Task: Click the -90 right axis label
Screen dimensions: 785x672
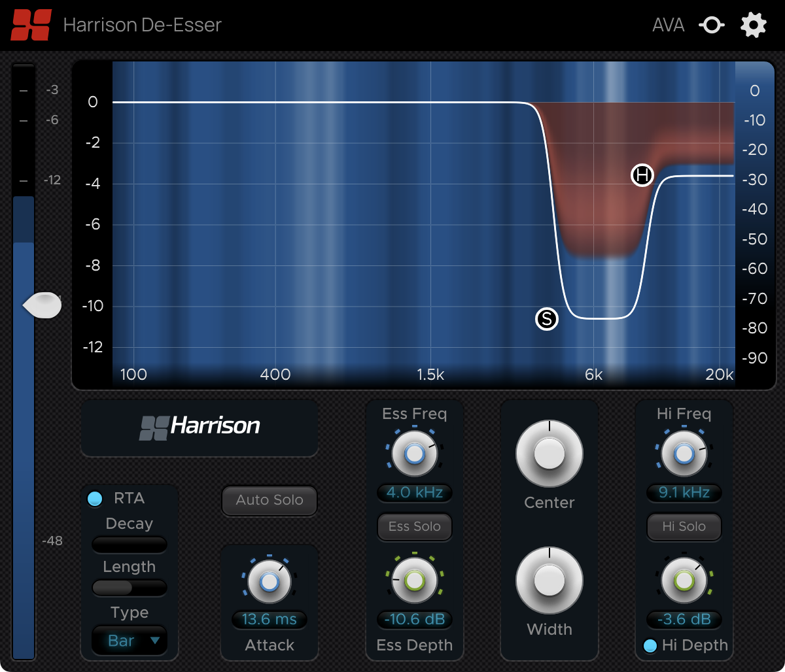Action: (754, 358)
